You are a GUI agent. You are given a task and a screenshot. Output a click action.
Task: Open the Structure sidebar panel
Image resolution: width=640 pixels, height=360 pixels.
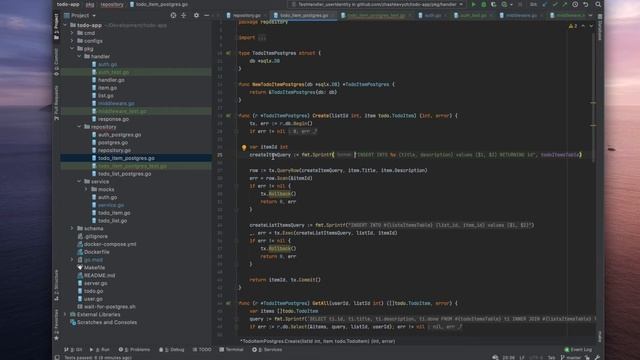56,284
